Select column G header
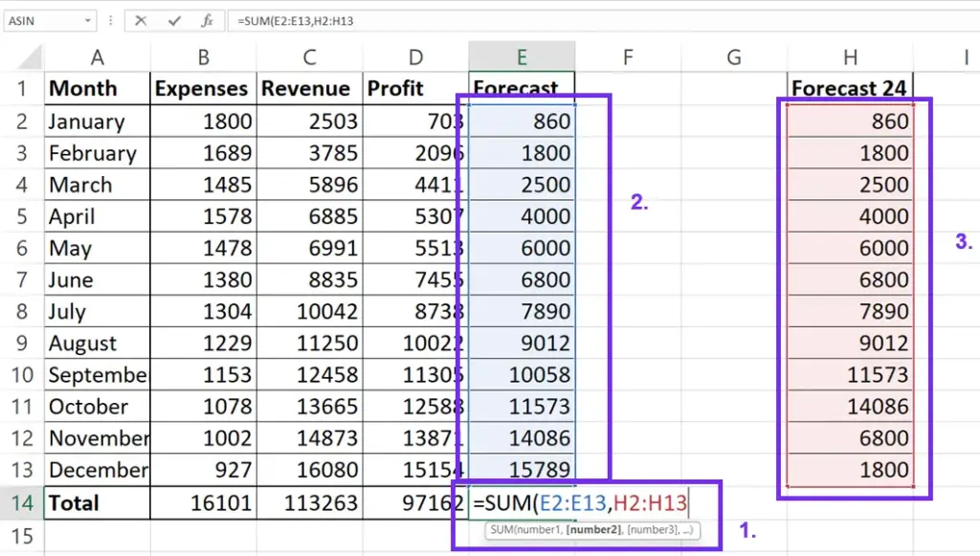The height and width of the screenshot is (556, 980). (x=734, y=56)
